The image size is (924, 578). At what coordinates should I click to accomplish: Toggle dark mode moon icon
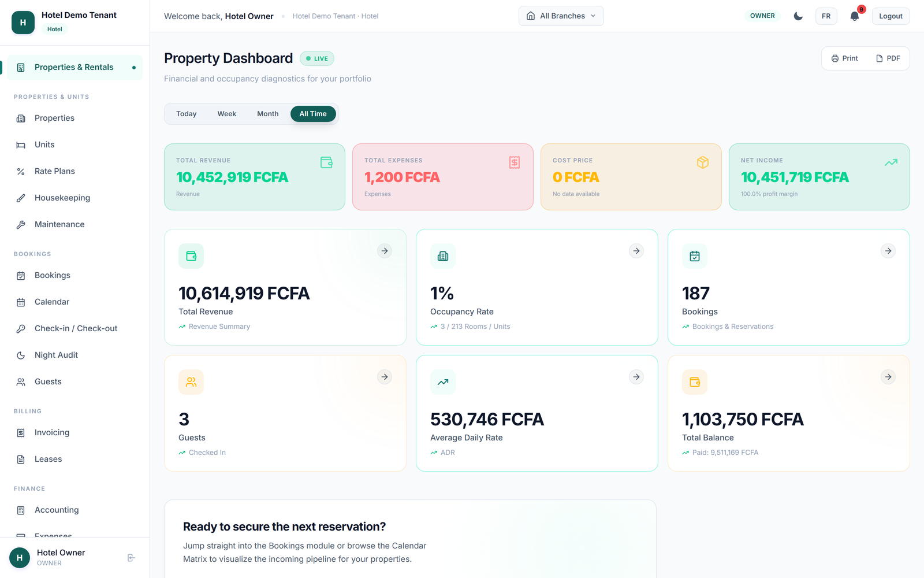click(798, 16)
